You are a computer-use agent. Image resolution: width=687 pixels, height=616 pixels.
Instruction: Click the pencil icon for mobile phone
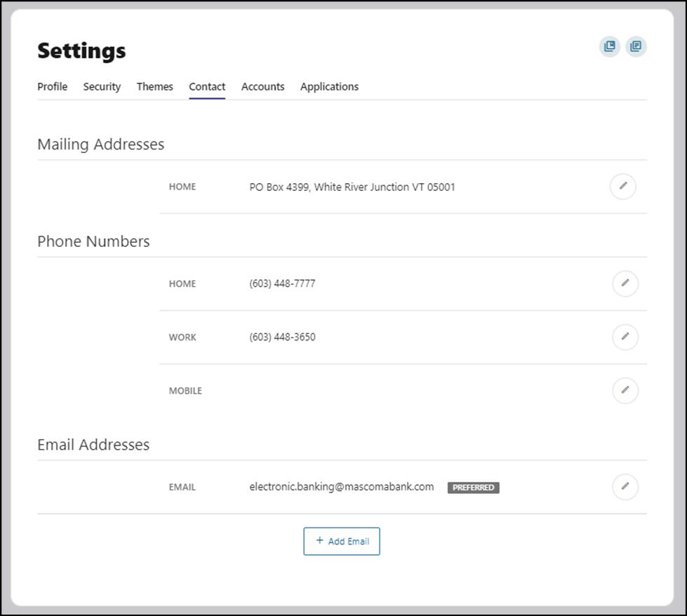point(625,390)
